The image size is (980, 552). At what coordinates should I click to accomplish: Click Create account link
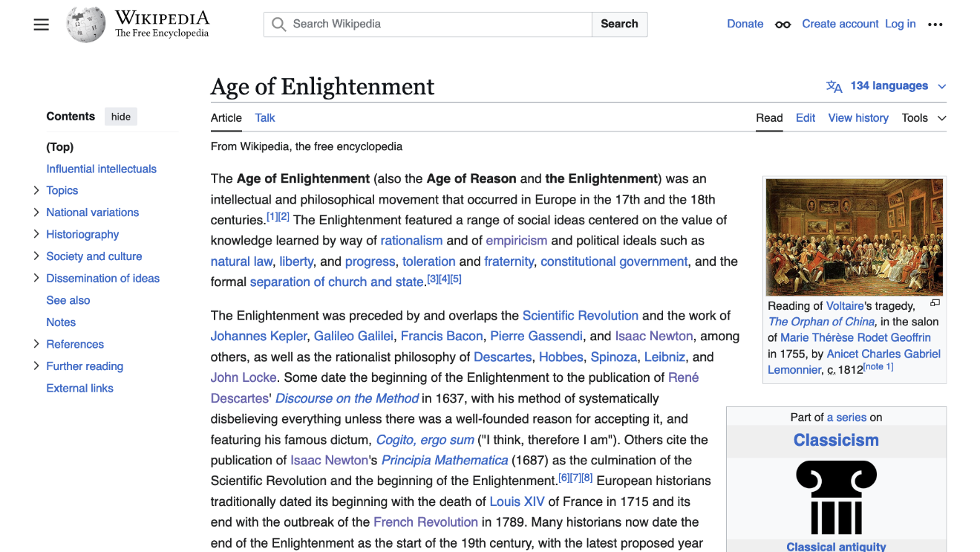click(x=840, y=25)
